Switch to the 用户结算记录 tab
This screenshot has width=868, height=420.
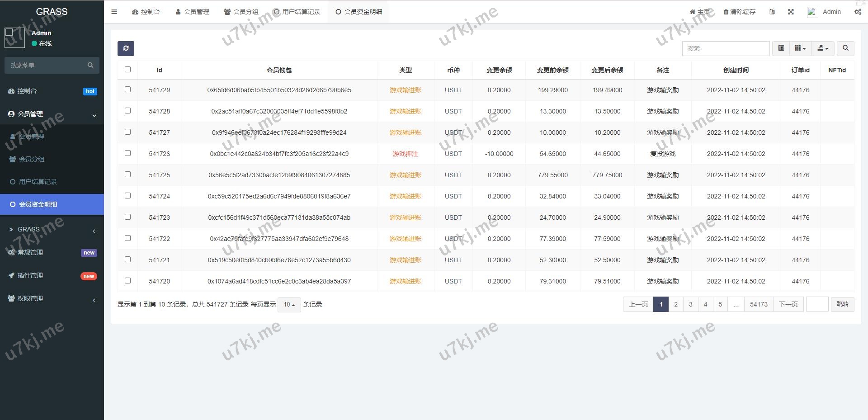pos(297,12)
